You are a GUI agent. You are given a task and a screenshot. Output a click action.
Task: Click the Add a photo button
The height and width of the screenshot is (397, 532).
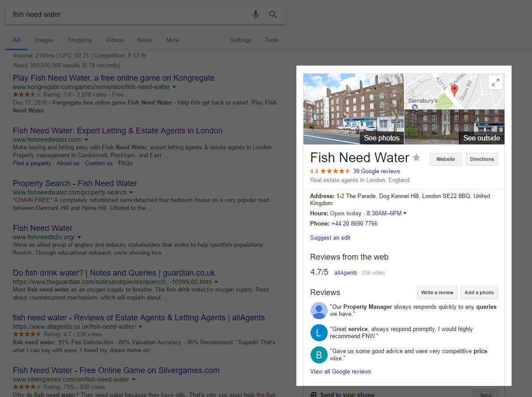coord(479,292)
